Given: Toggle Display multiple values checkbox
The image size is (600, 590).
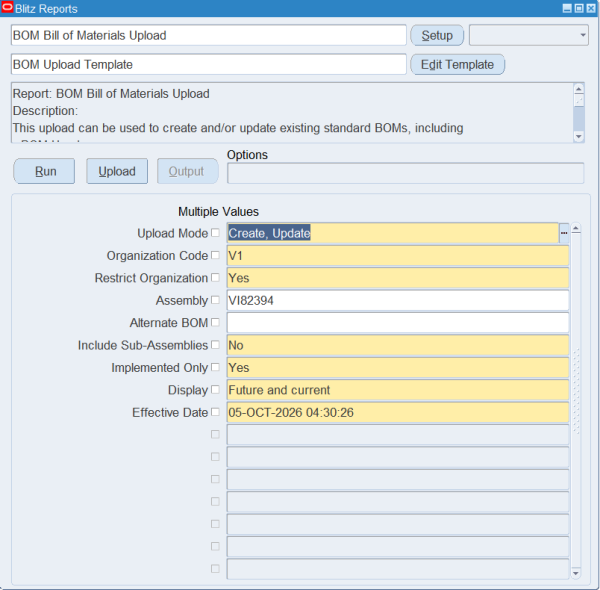Looking at the screenshot, I should tap(215, 390).
